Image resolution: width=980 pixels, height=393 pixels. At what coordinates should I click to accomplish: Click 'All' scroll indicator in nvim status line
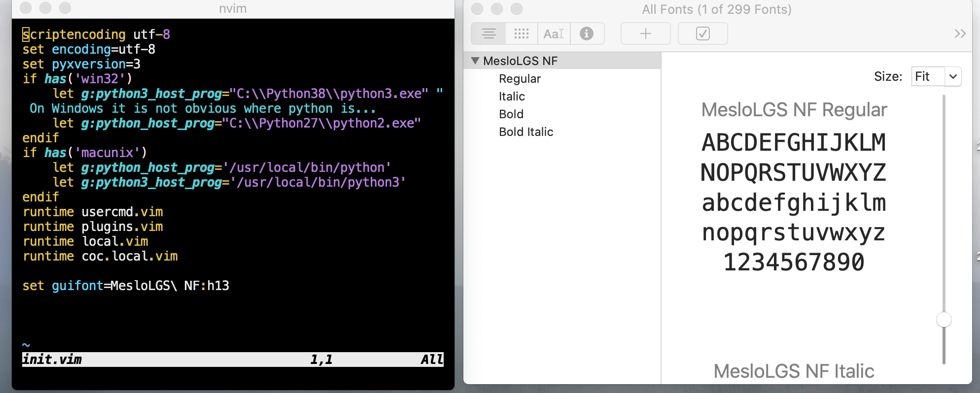coord(432,360)
